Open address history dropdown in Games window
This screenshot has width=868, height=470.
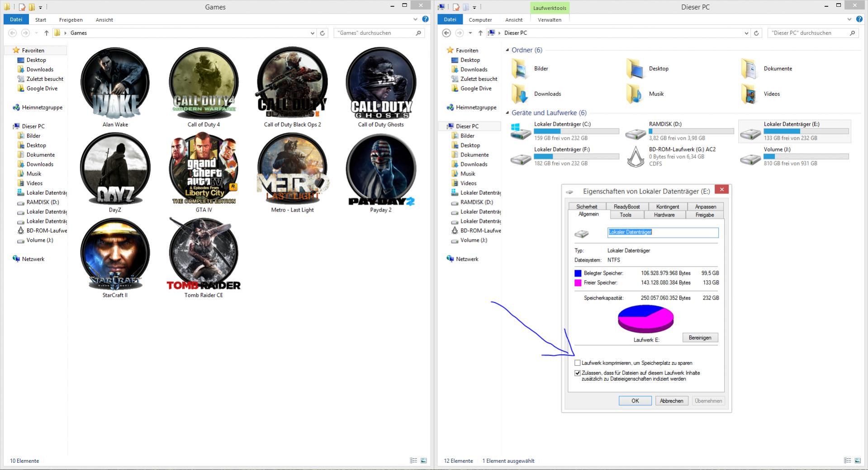312,33
